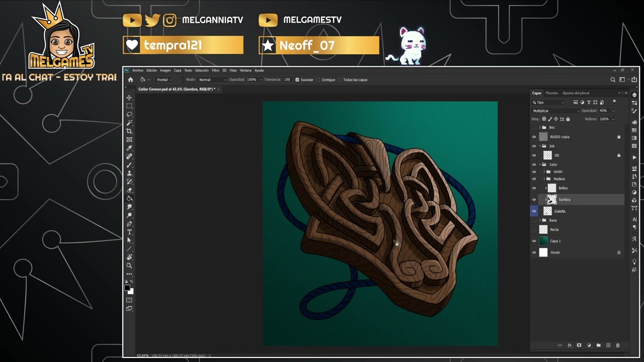Image resolution: width=644 pixels, height=362 pixels.
Task: Select the Magic Wand tool
Action: point(129,123)
